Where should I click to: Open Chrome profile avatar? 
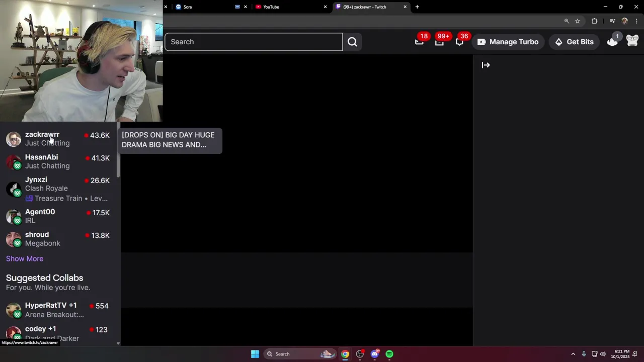pos(625,21)
